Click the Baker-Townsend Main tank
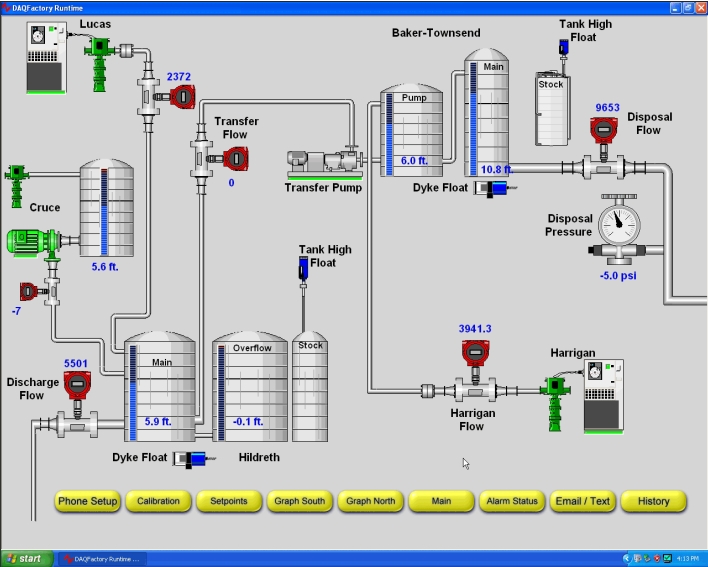 [487, 112]
